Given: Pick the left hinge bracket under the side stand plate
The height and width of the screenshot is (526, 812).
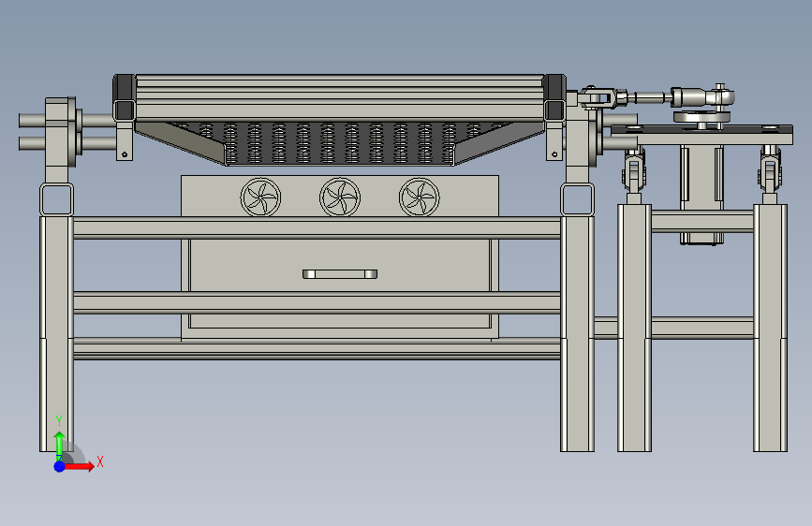Looking at the screenshot, I should [634, 169].
